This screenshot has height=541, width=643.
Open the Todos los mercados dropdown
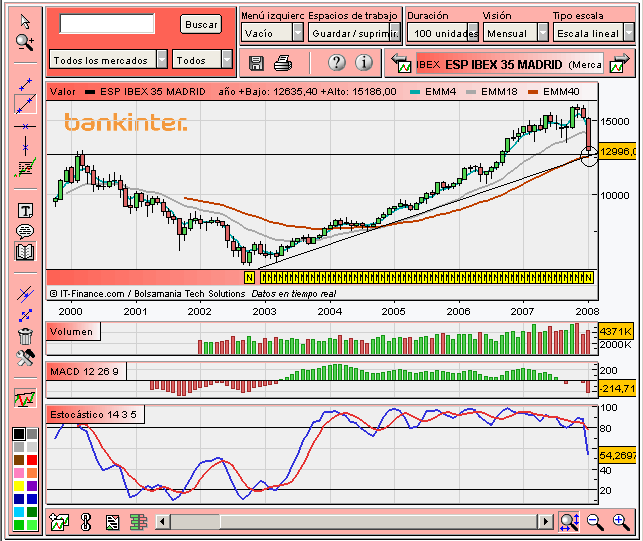[x=108, y=60]
